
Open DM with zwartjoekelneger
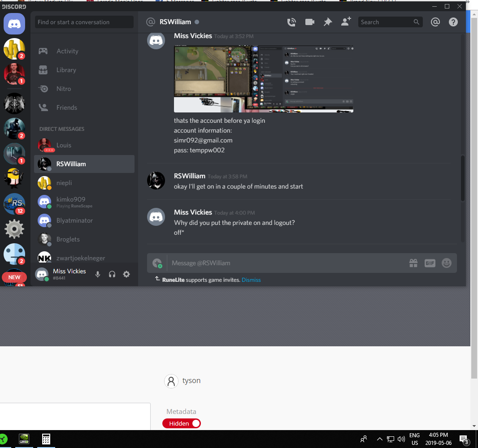[84, 258]
